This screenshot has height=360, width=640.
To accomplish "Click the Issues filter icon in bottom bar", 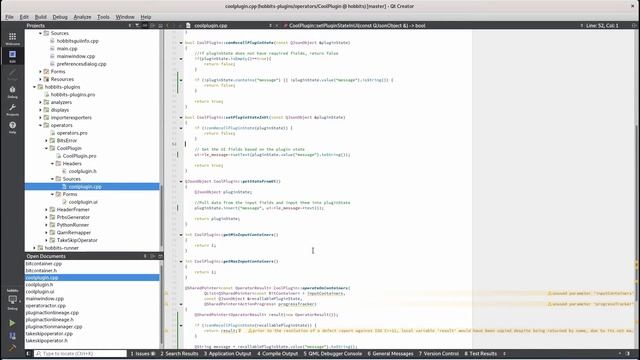I will [153, 353].
